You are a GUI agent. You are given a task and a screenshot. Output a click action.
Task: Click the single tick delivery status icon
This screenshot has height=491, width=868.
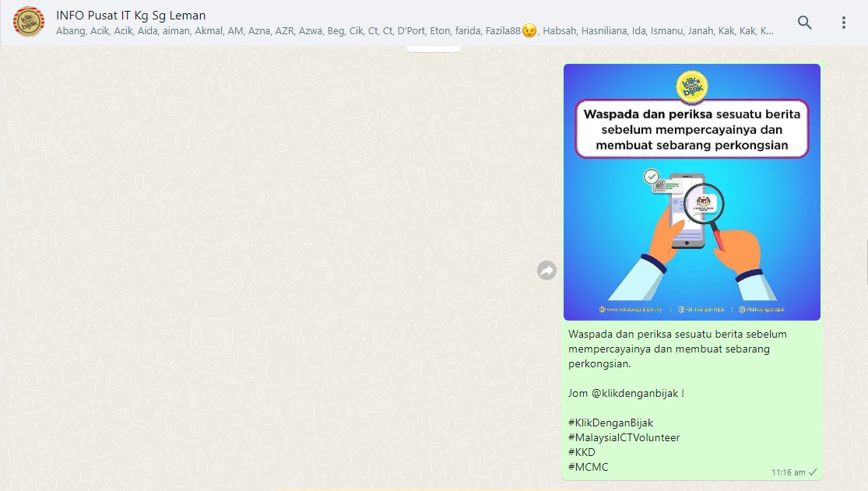pyautogui.click(x=813, y=472)
